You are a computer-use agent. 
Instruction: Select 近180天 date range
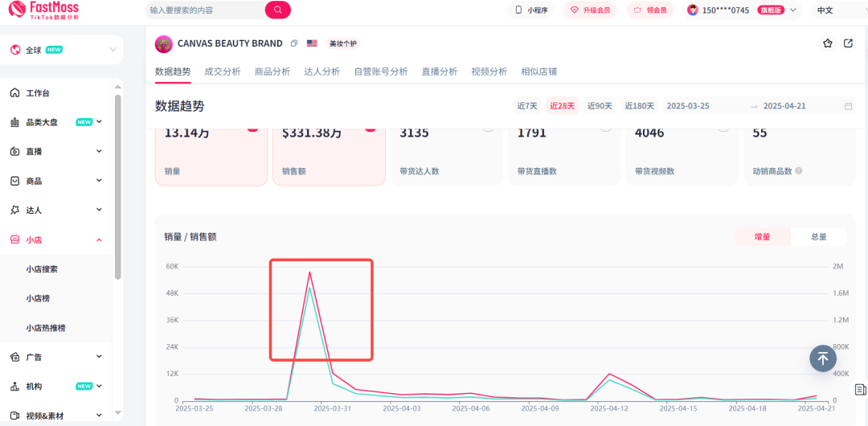coord(640,106)
